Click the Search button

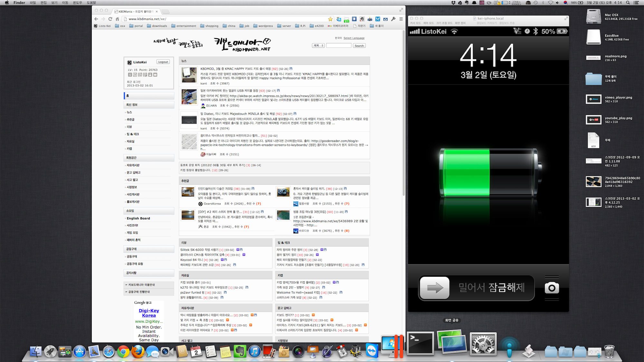coord(359,46)
